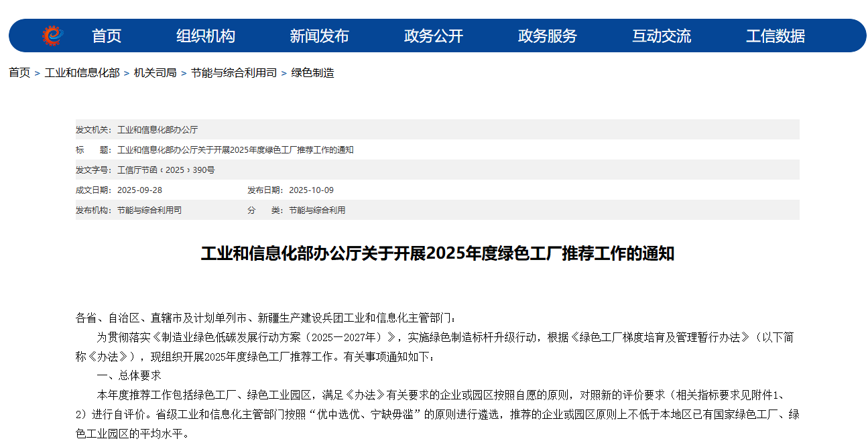The image size is (868, 441).
Task: Open the 组织机构 navigation menu
Action: point(206,36)
